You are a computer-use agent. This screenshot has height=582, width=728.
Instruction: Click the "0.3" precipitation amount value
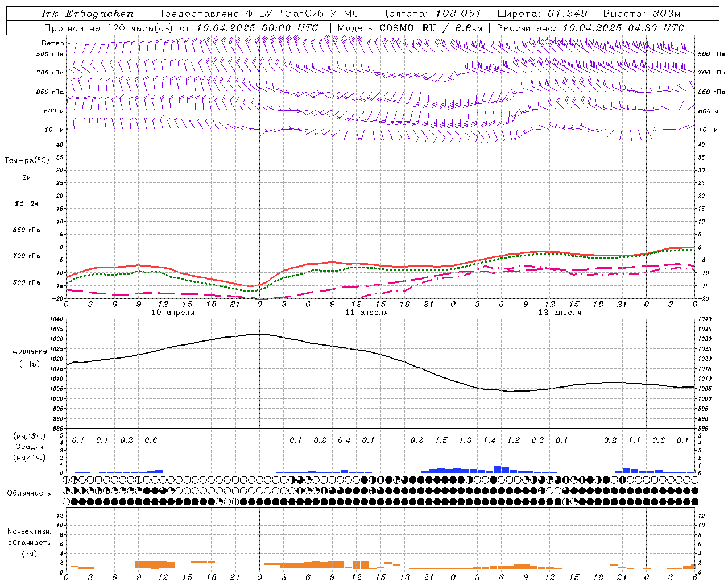point(537,440)
